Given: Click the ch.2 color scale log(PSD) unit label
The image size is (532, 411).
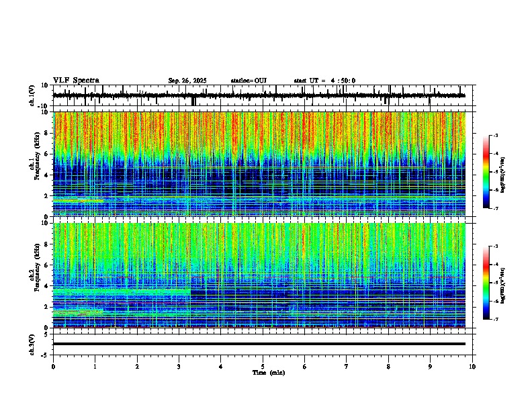Looking at the screenshot, I should (x=503, y=285).
